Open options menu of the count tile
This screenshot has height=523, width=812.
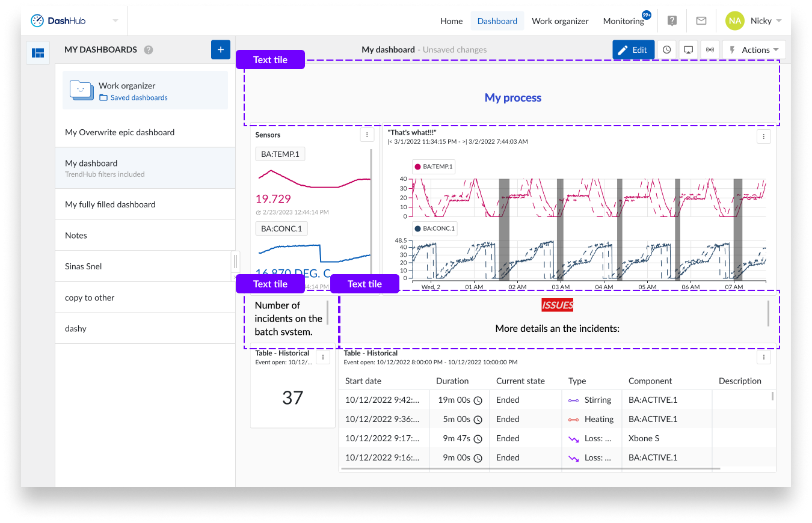323,357
